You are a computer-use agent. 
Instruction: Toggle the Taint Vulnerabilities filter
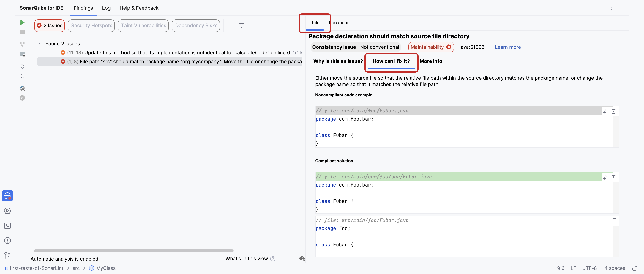143,26
